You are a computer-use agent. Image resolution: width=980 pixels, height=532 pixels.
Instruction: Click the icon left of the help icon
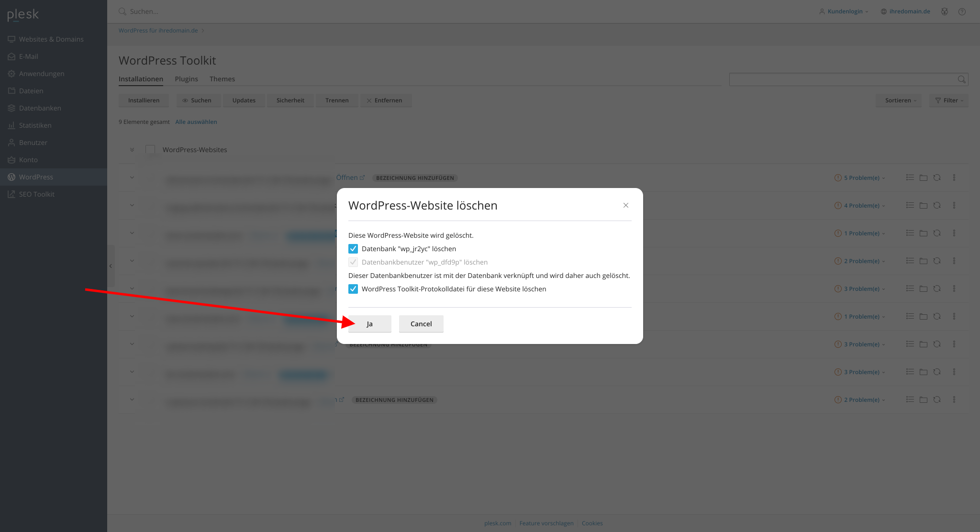coord(945,11)
